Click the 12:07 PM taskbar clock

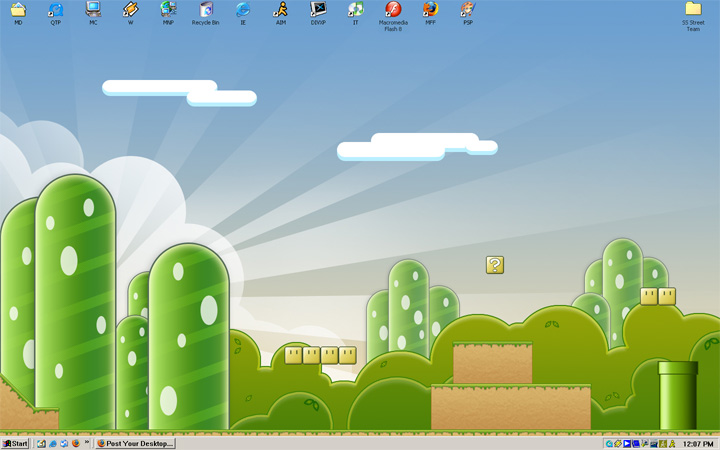698,444
